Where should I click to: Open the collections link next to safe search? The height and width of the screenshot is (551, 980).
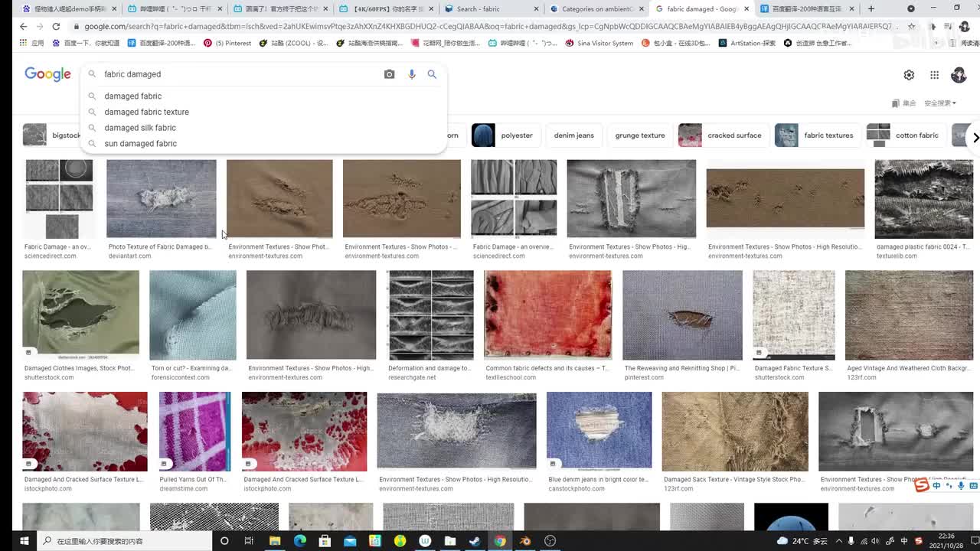904,103
